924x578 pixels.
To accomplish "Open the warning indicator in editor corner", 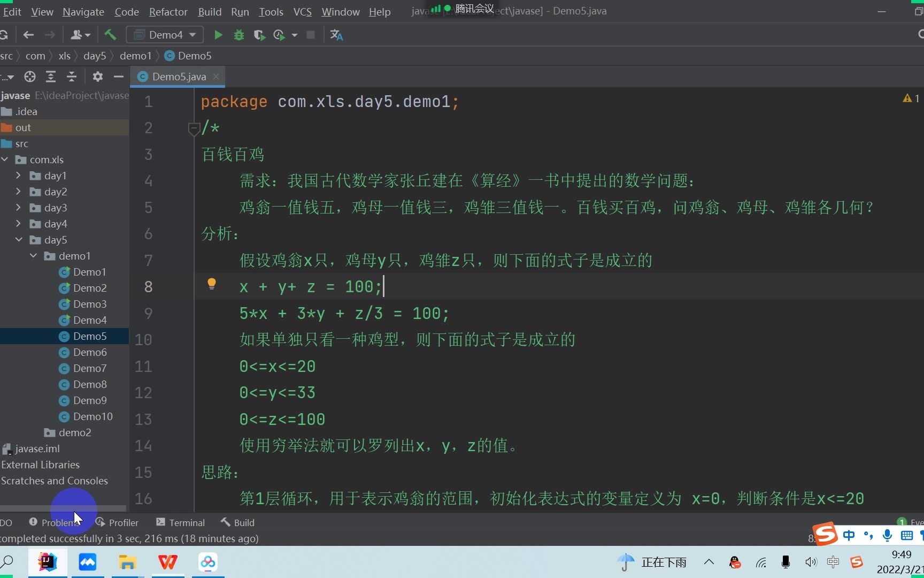I will (x=911, y=98).
